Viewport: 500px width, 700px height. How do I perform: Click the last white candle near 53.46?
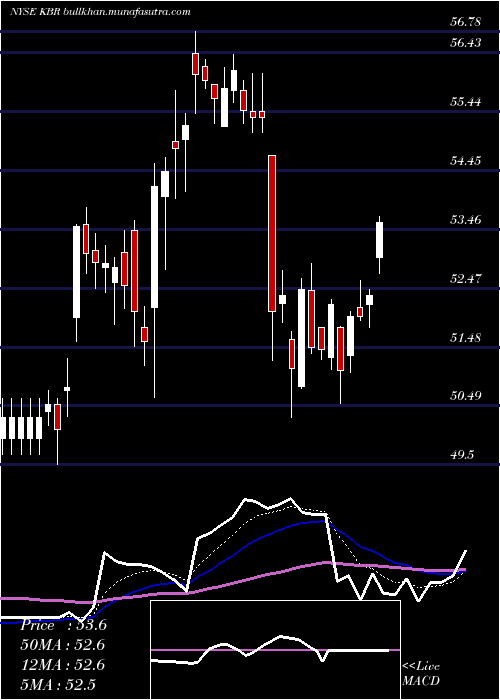(x=379, y=240)
